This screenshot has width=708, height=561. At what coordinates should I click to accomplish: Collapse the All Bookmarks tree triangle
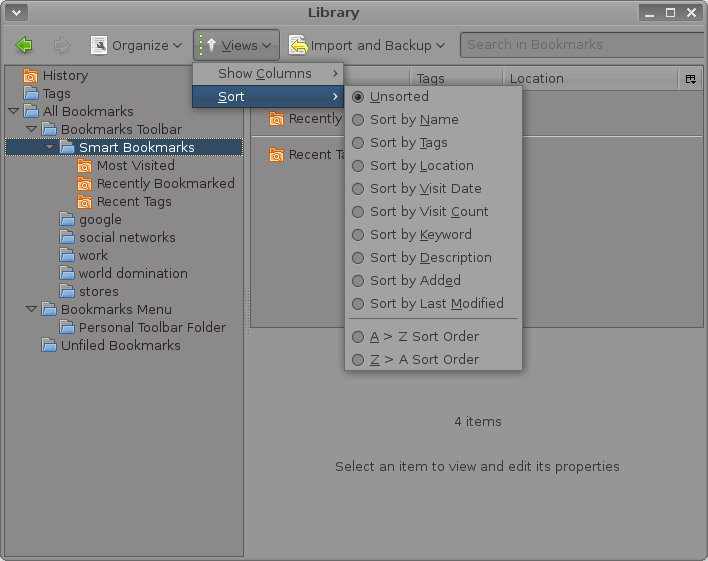click(14, 111)
